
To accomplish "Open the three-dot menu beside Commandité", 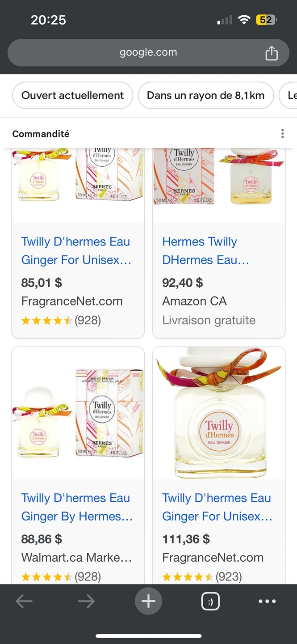I will tap(282, 134).
